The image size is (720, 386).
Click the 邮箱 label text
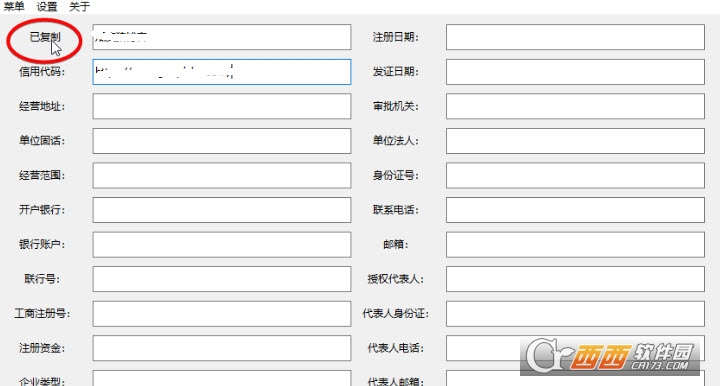point(395,244)
